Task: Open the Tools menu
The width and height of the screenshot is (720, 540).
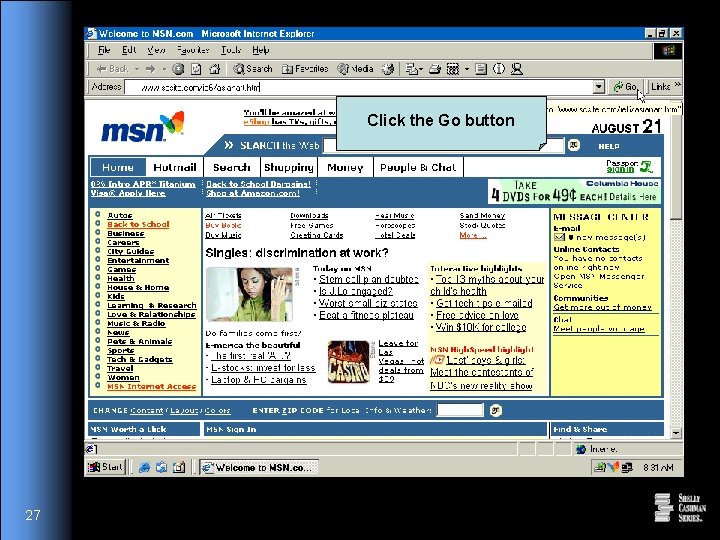Action: coord(231,50)
